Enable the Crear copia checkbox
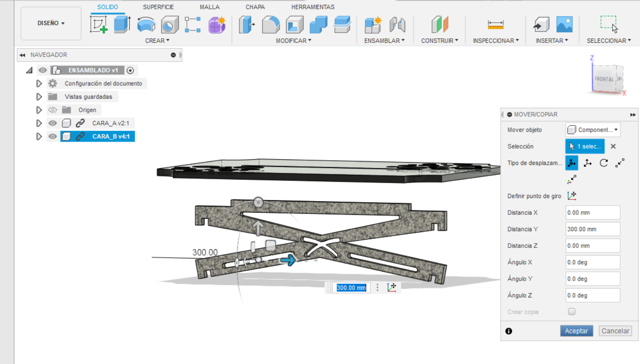This screenshot has height=364, width=640. click(x=572, y=311)
